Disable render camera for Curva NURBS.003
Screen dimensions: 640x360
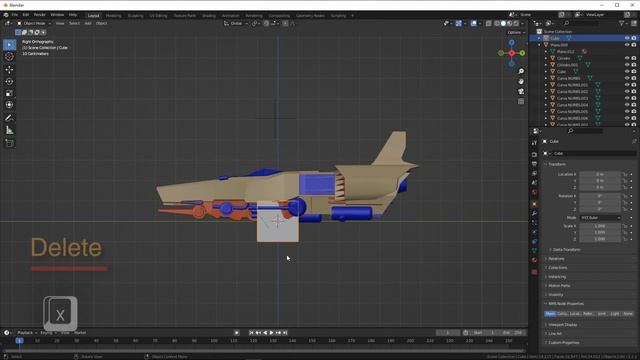634,98
